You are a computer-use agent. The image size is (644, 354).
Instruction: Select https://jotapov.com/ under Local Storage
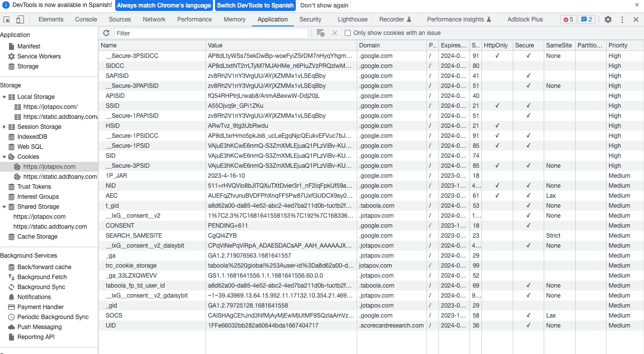tap(50, 107)
